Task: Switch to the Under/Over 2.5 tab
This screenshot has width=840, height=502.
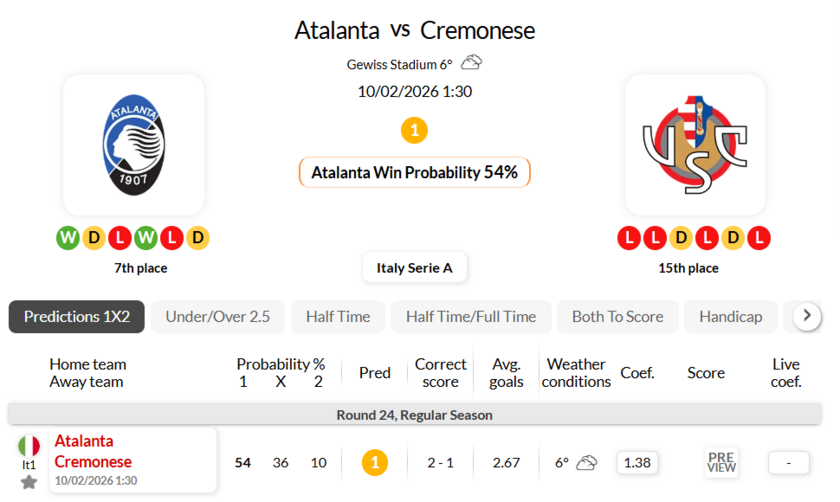Action: (x=218, y=316)
